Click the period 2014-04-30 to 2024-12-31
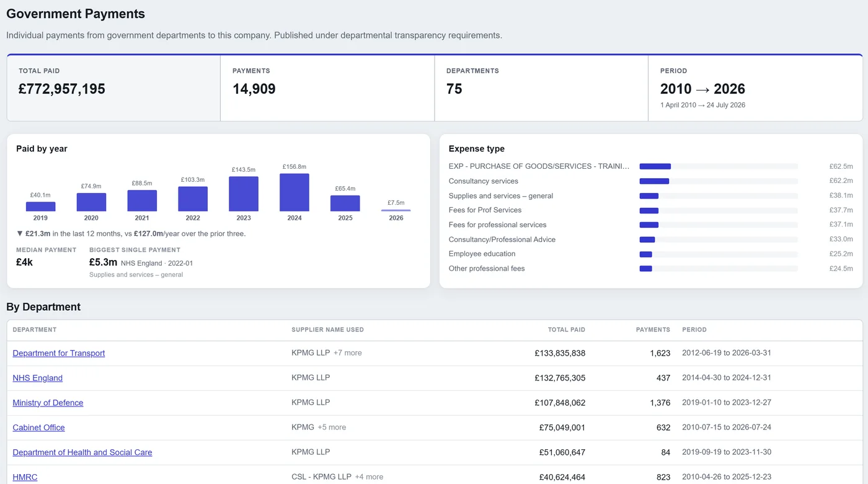This screenshot has width=868, height=484. pos(727,377)
